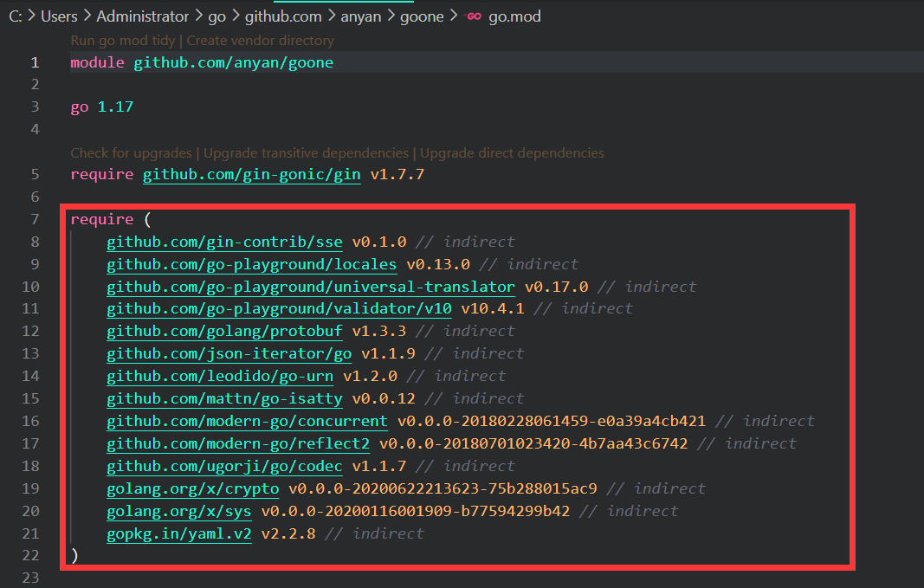Open go-playground/validator/v10 module link
This screenshot has width=924, height=588.
(280, 309)
